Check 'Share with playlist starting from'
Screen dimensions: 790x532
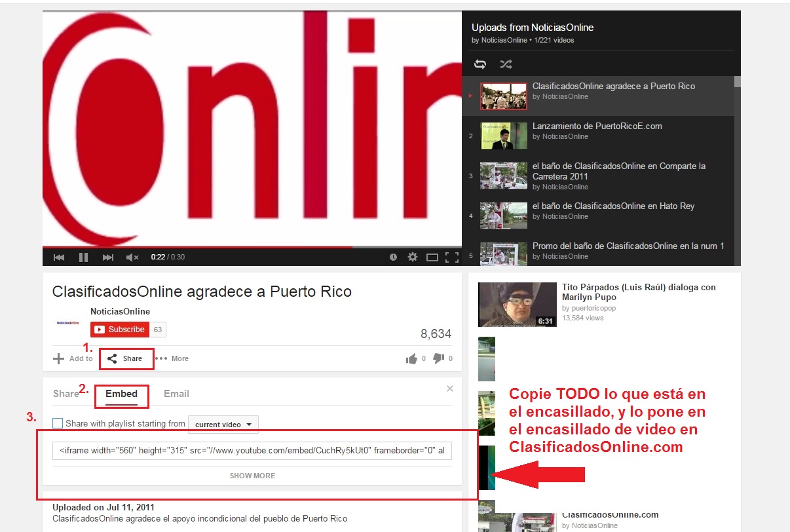click(x=58, y=424)
